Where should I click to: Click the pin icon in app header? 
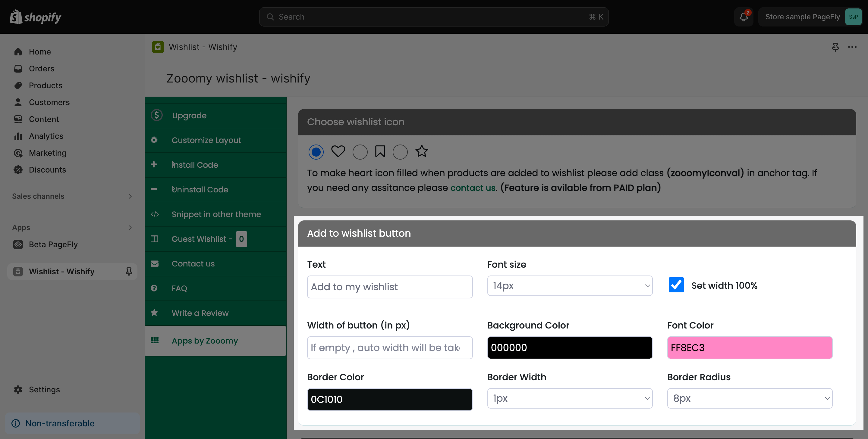(835, 47)
